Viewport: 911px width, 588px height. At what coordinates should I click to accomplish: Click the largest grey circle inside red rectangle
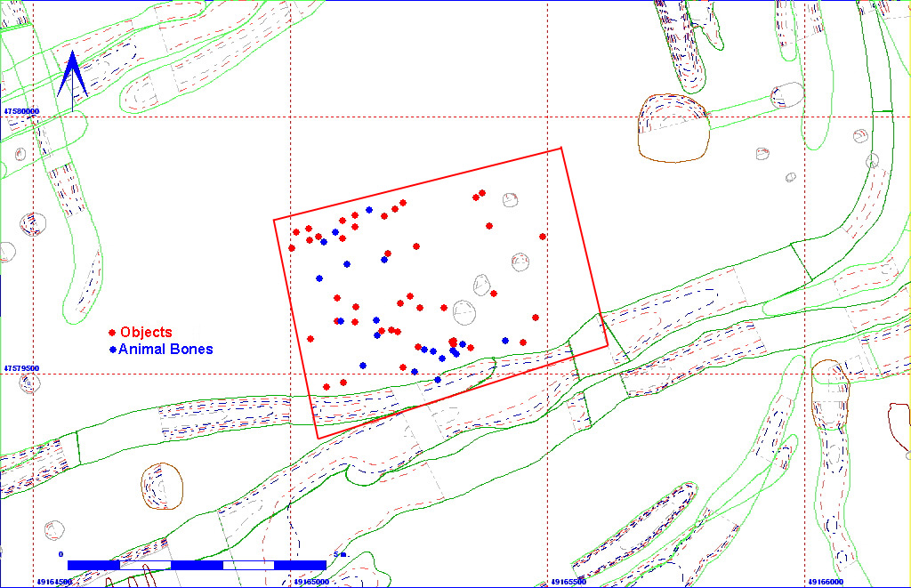[x=465, y=312]
